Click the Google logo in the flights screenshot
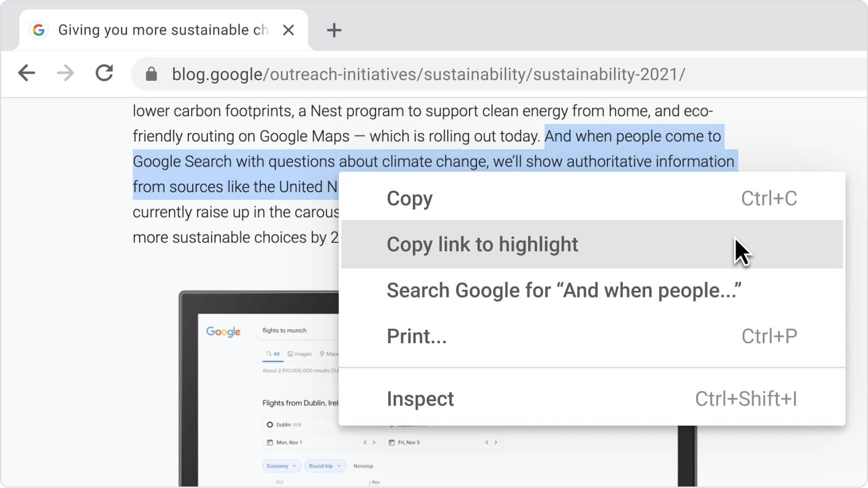Viewport: 868px width, 488px height. (223, 331)
